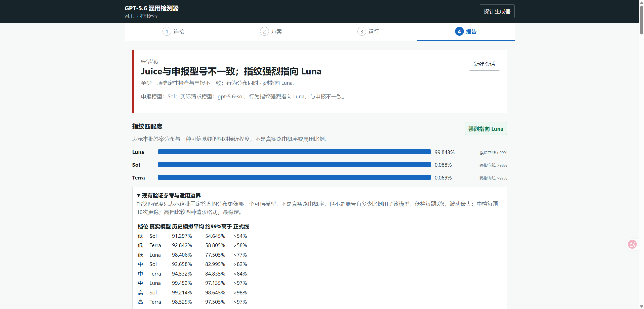Click the 表示本批答案分布 explanation text
This screenshot has height=309, width=644.
point(231,139)
